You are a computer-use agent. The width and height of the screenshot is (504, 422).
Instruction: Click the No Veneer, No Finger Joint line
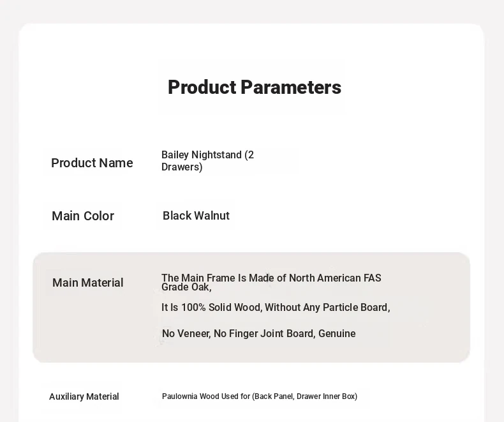coord(259,333)
